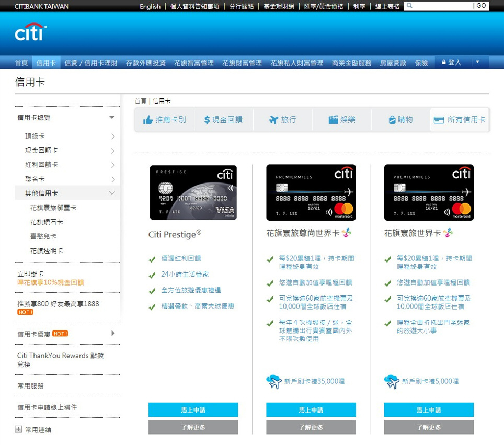504x445 pixels.
Task: Click the GO search button
Action: 481,6
